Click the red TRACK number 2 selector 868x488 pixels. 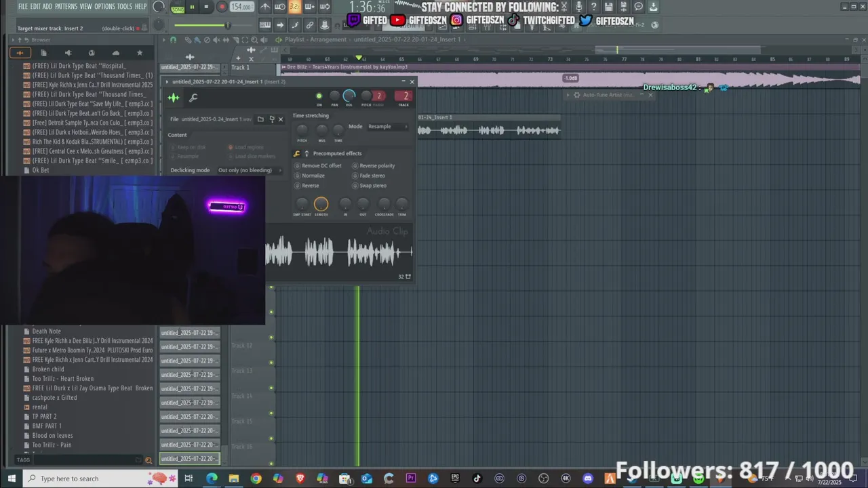[x=403, y=96]
